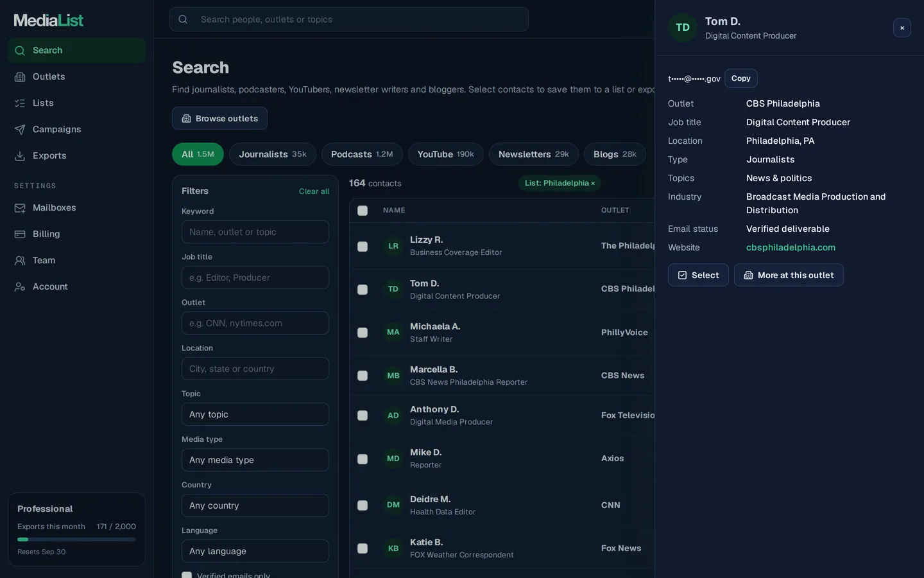The width and height of the screenshot is (924, 578).
Task: Check the box for Marcella B.
Action: click(363, 376)
